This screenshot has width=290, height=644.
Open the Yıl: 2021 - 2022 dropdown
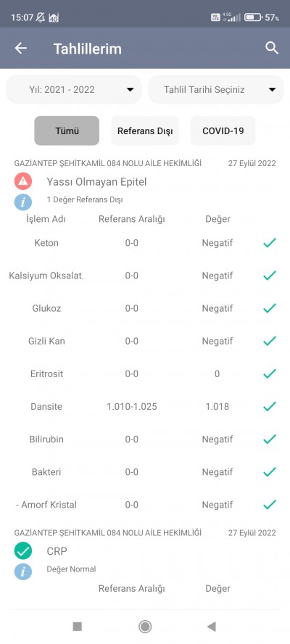click(74, 89)
